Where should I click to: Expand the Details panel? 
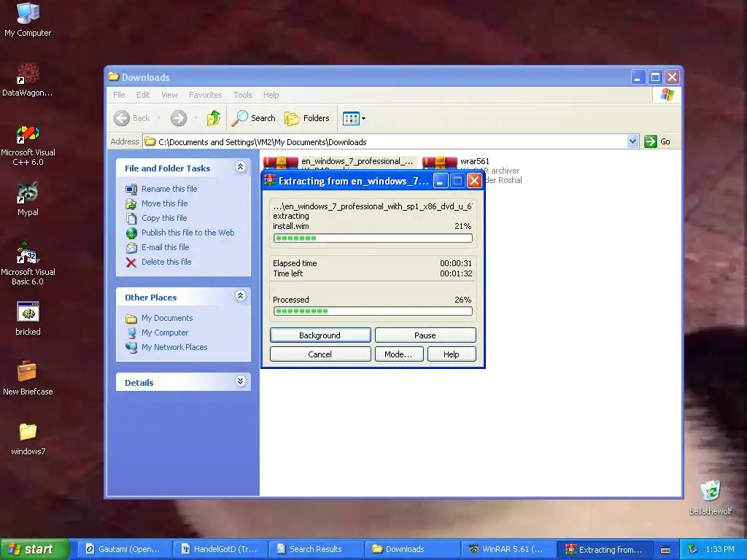(240, 381)
